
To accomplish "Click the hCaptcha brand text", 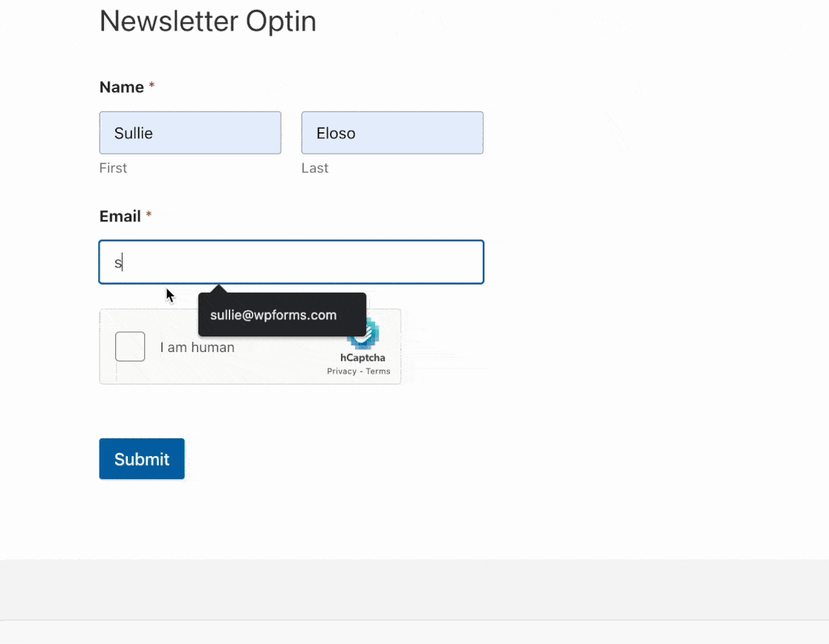I will point(363,357).
